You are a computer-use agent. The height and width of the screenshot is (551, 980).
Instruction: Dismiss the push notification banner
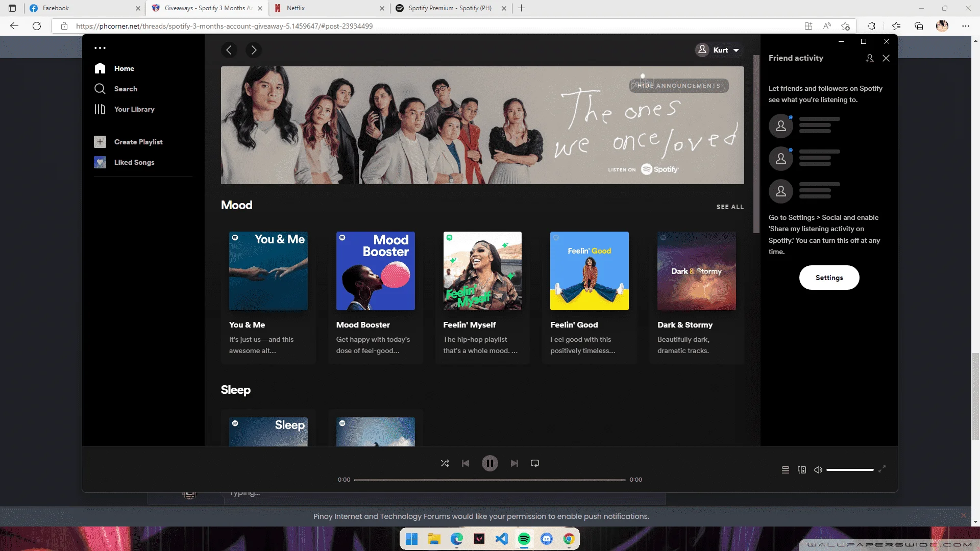click(964, 515)
